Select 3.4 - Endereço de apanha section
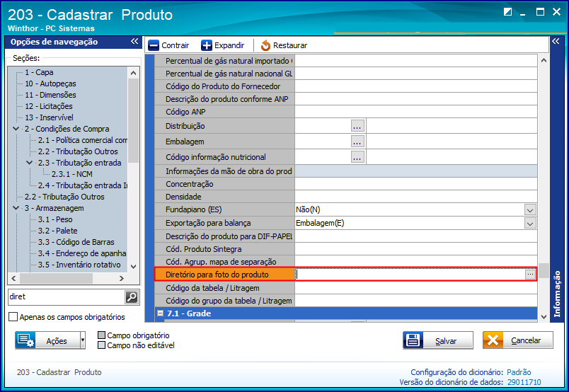Screen dimensions: 569x392 pyautogui.click(x=82, y=253)
